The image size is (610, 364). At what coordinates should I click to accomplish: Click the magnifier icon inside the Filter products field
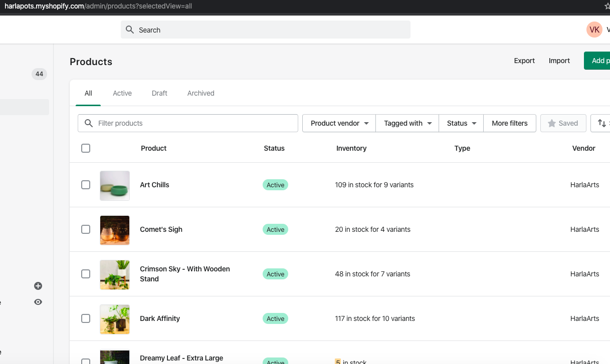pyautogui.click(x=89, y=123)
